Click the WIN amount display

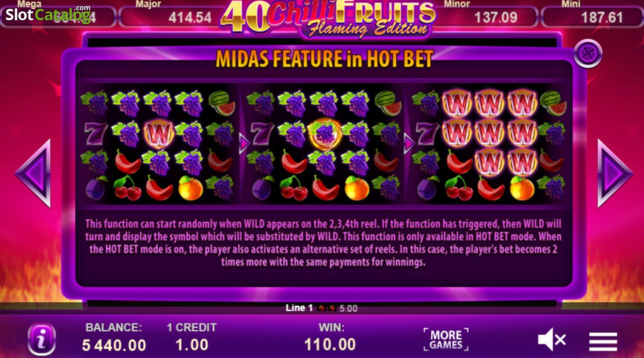point(330,344)
